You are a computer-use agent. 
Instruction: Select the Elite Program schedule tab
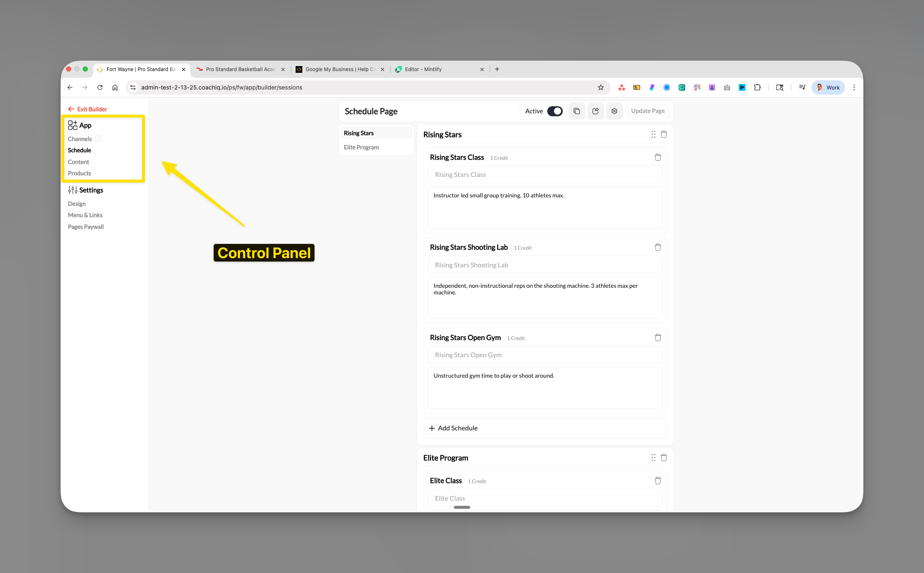361,147
